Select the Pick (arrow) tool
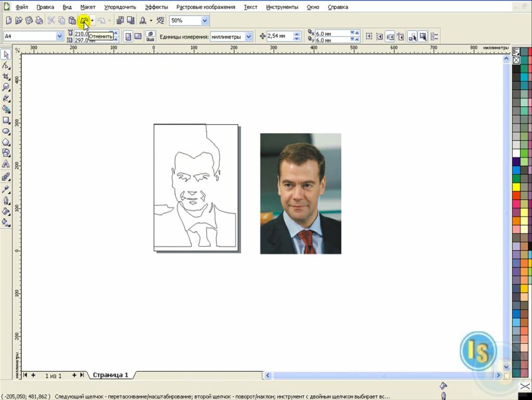This screenshot has height=400, width=532. [x=6, y=55]
